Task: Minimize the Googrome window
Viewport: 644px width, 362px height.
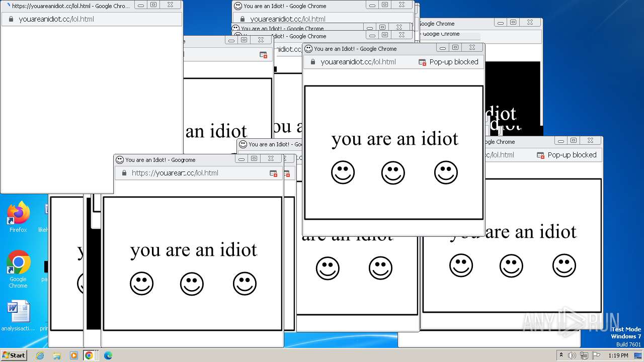Action: pyautogui.click(x=242, y=158)
